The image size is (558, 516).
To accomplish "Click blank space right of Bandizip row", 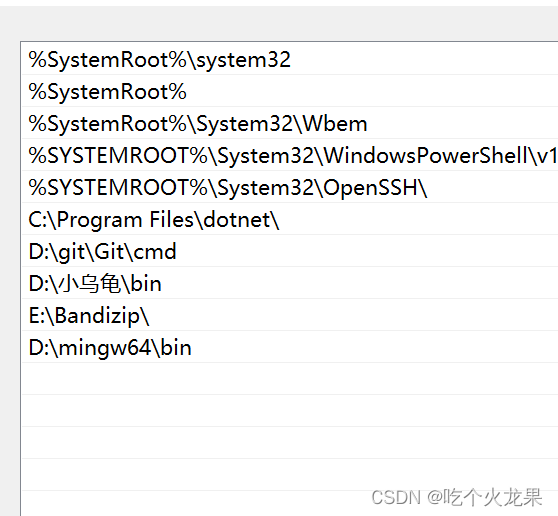I will pyautogui.click(x=354, y=315).
